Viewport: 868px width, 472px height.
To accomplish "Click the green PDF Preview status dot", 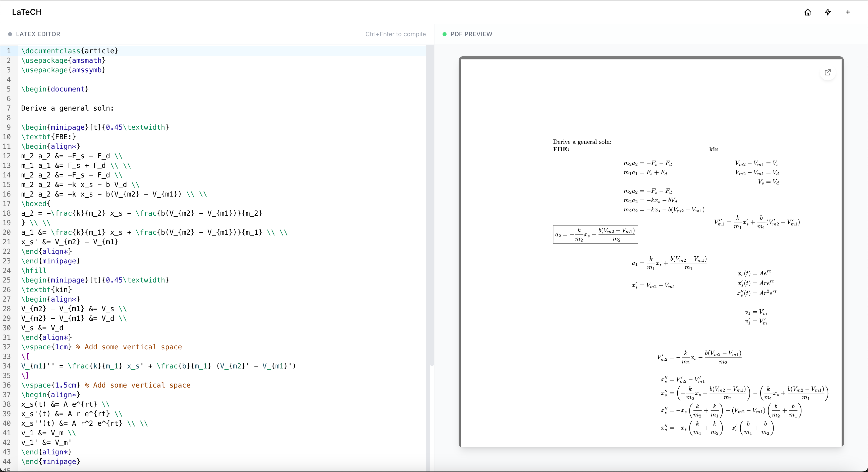I will click(445, 34).
